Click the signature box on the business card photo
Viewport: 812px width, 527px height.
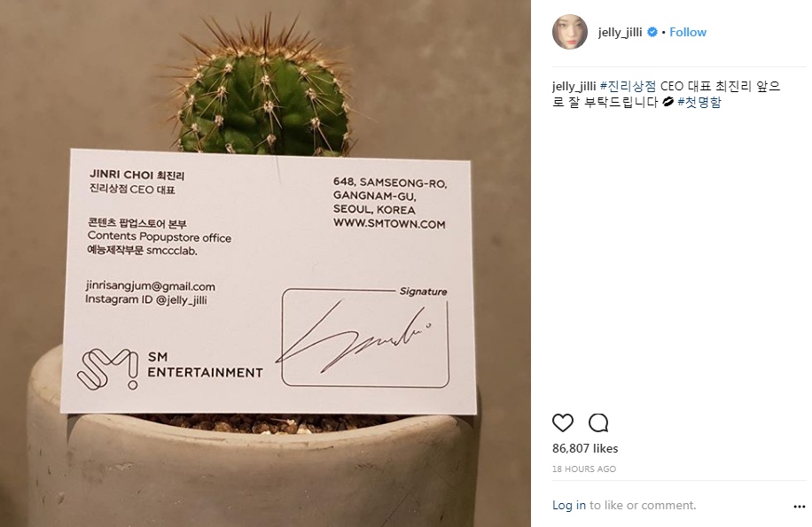tap(365, 337)
